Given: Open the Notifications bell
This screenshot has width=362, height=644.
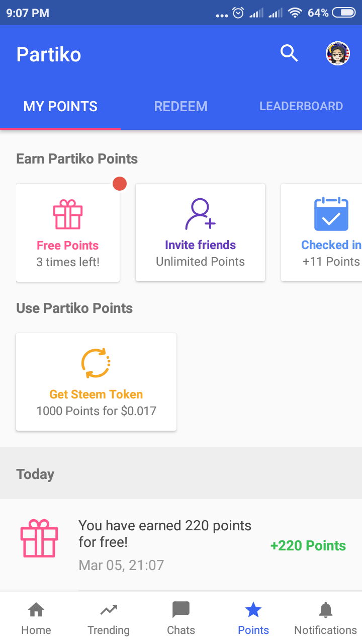Looking at the screenshot, I should point(325,619).
